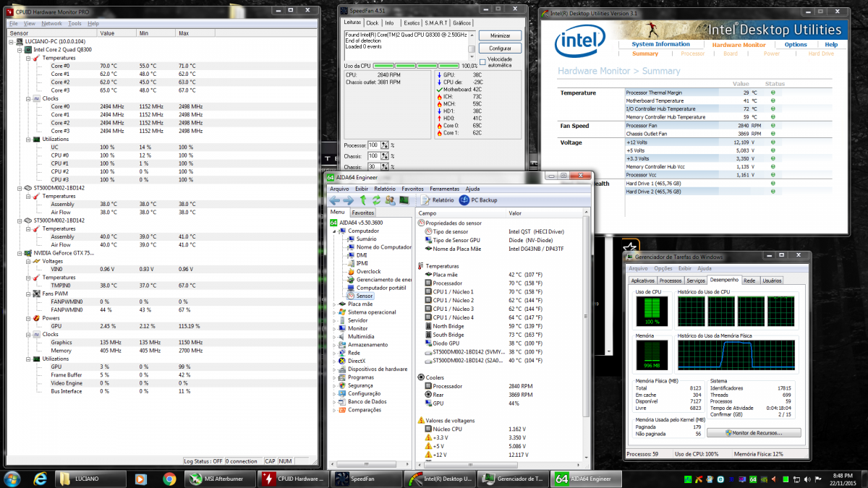Collapse the Computador node in AIDA64
868x488 pixels.
coord(334,231)
